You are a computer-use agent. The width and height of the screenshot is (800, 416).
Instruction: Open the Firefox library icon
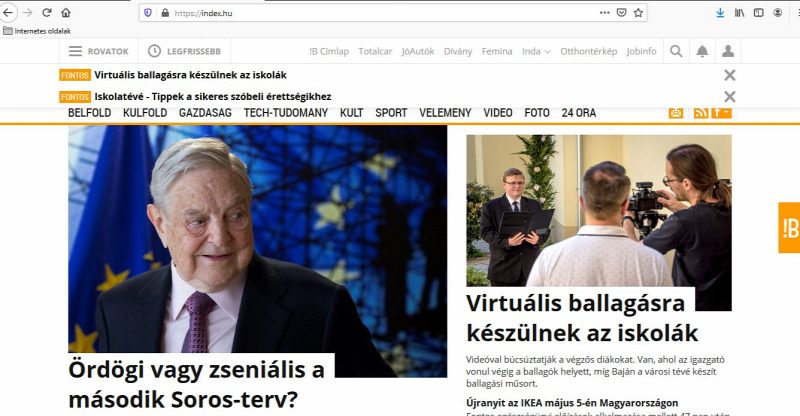click(x=739, y=13)
